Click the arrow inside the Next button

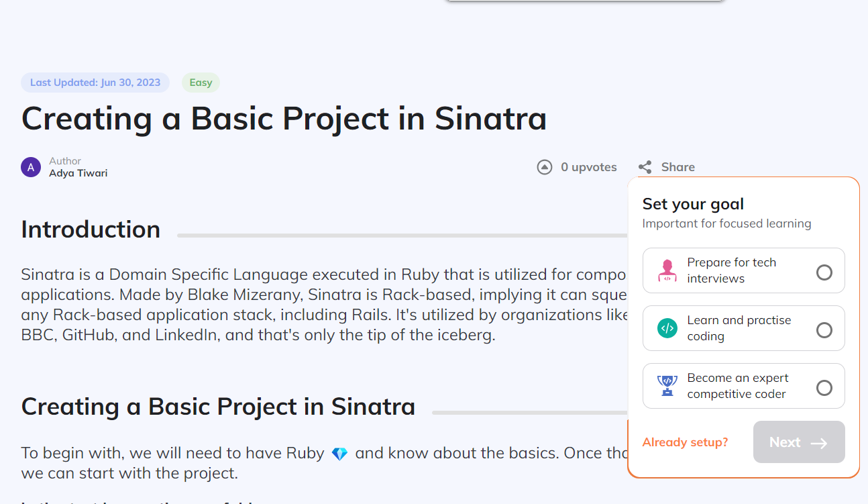818,443
